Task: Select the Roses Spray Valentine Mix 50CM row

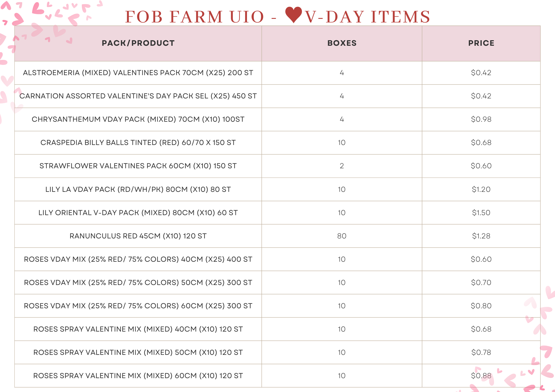Action: [x=138, y=352]
